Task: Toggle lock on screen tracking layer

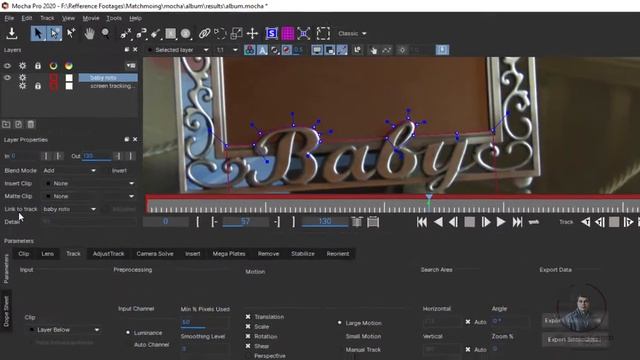Action: click(x=38, y=86)
